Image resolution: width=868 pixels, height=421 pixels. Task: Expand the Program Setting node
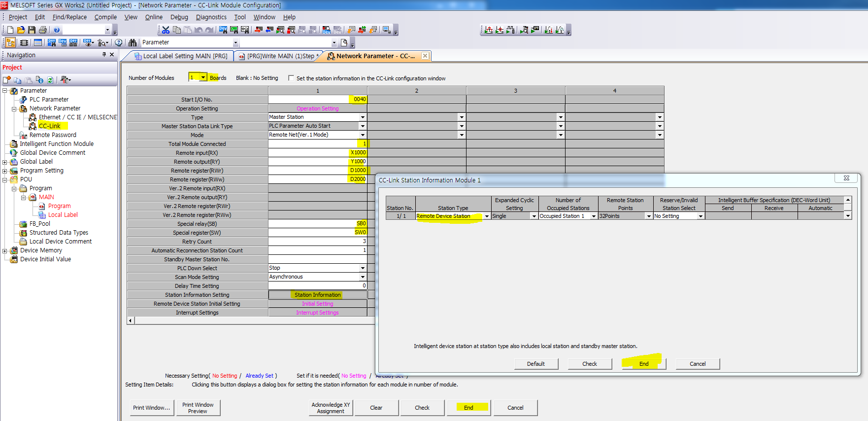(x=5, y=171)
